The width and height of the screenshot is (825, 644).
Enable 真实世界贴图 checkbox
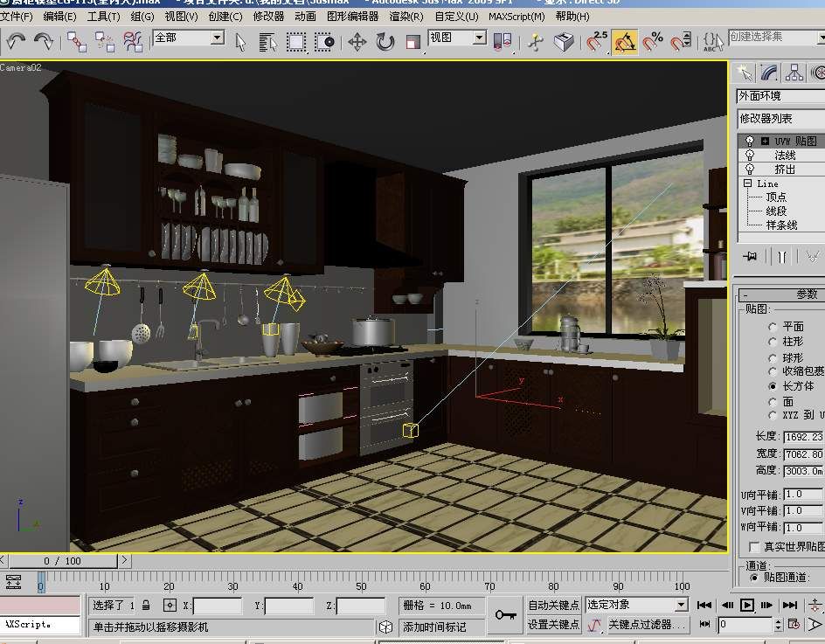754,547
